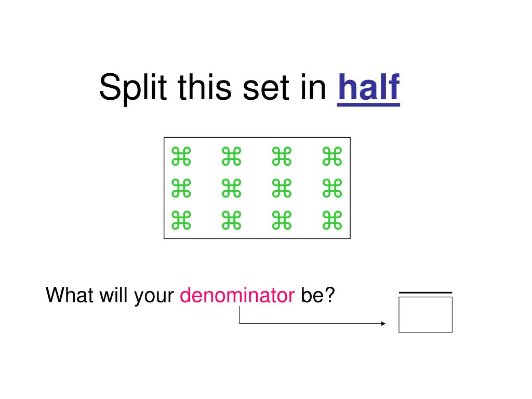
Task: Click the fraction bar above the answer box
Action: [x=425, y=292]
